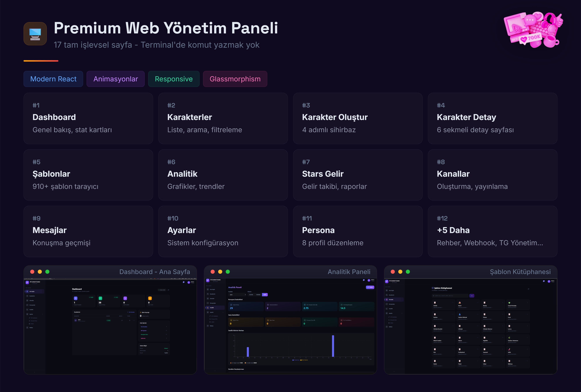The image size is (581, 392).
Task: Collapse Ayarlar submenu in Dashboard window sidebar
Action: (42, 314)
